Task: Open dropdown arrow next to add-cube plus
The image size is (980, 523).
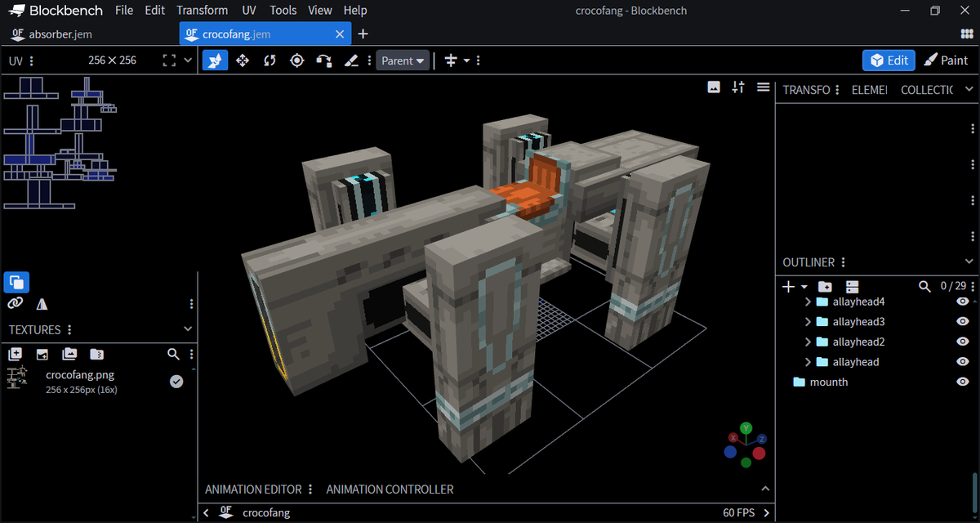Action: click(x=804, y=287)
